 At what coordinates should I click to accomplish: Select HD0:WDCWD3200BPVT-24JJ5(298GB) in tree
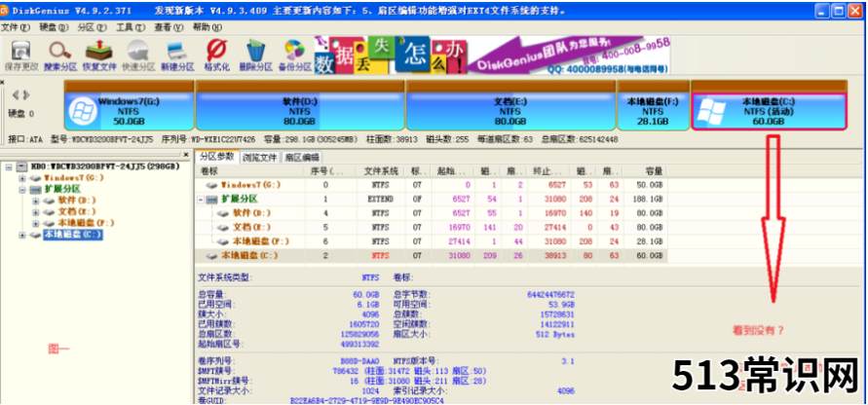click(x=104, y=166)
